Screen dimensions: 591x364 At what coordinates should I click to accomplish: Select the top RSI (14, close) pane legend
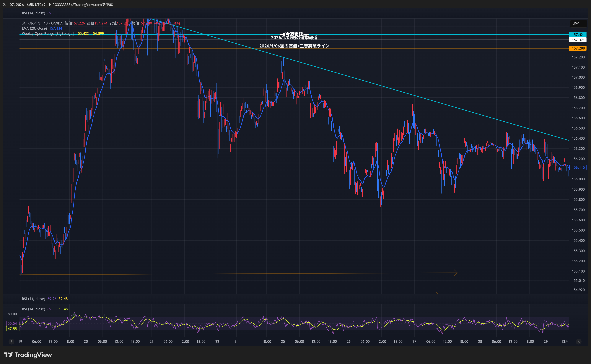pos(33,13)
